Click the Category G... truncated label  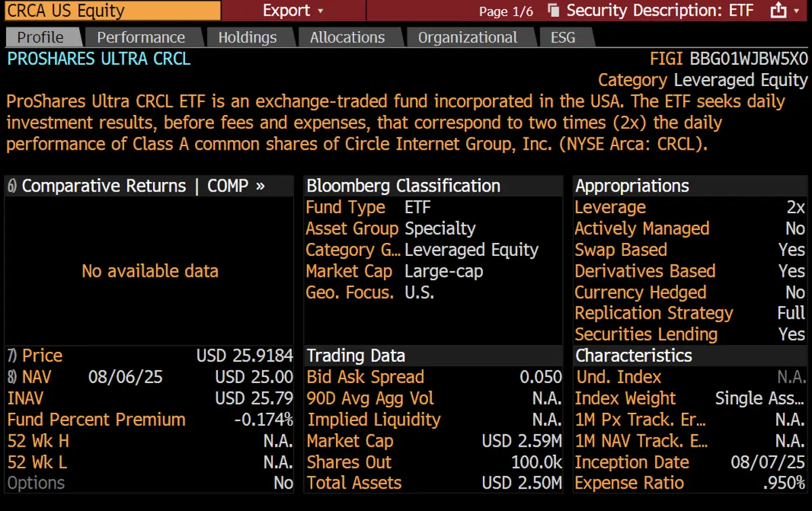pos(354,250)
